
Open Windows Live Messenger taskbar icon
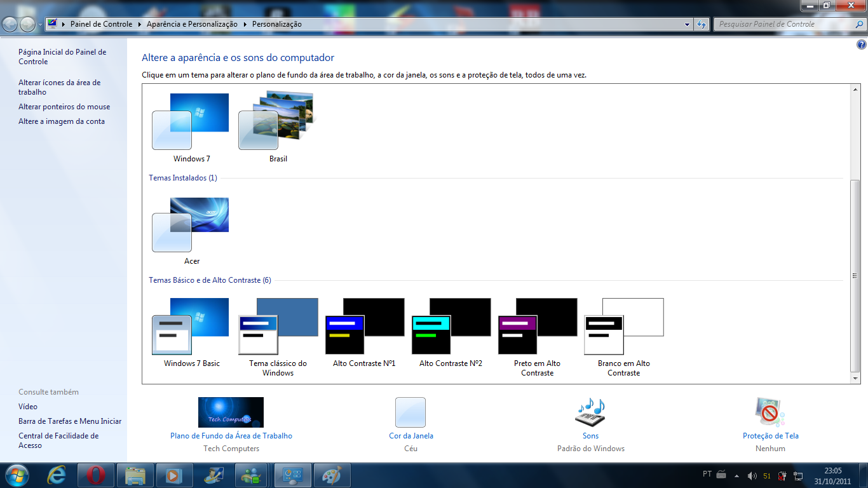coord(254,475)
